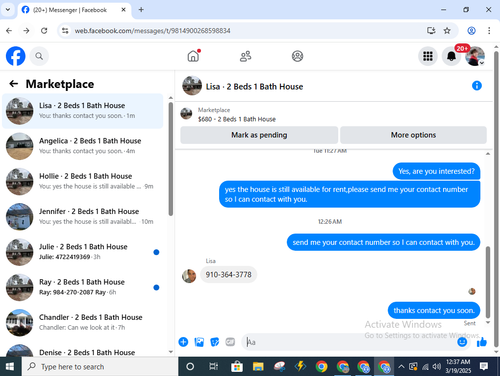Open Chandler conversation in list
Viewport: 500px width, 376px height.
click(x=82, y=322)
